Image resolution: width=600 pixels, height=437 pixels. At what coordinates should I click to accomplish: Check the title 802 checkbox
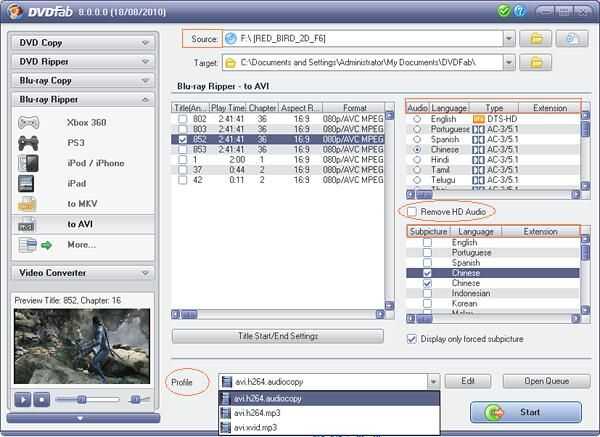(183, 119)
